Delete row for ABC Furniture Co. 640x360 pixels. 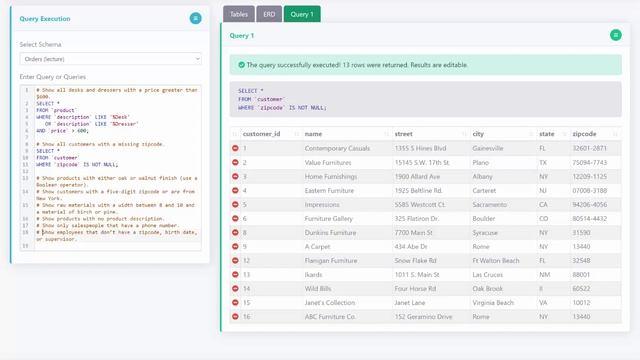tap(235, 316)
